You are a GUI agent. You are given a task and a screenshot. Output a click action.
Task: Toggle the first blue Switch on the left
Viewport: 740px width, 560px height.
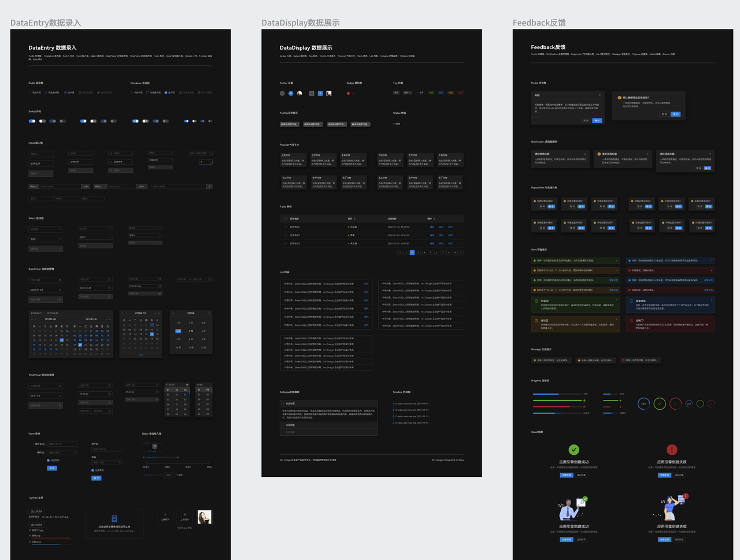click(x=32, y=121)
